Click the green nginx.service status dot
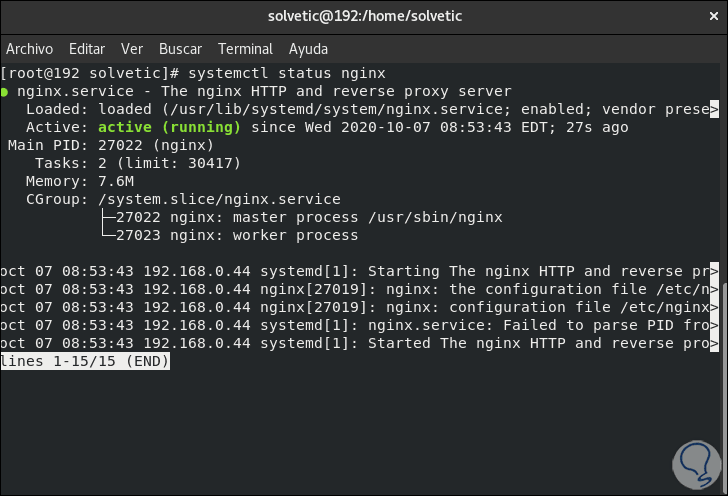 pos(5,92)
